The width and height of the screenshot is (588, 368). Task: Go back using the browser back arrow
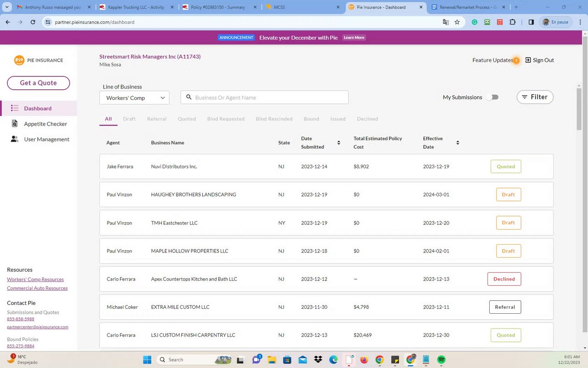pos(8,22)
